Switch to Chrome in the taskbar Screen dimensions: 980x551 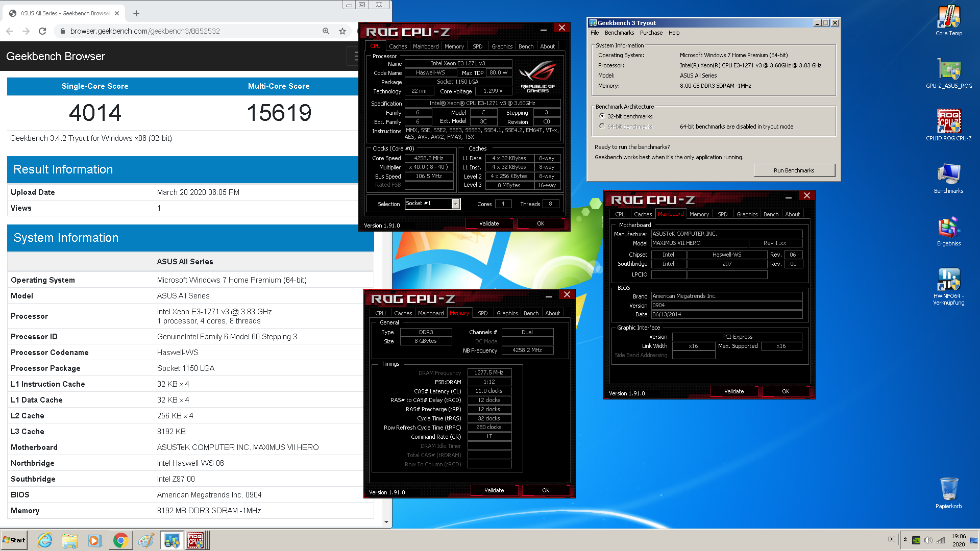pyautogui.click(x=120, y=540)
